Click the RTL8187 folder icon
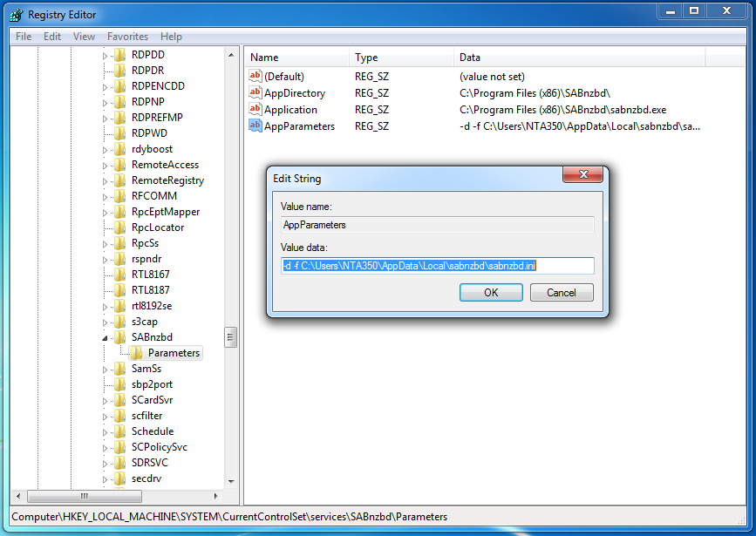 pos(120,290)
